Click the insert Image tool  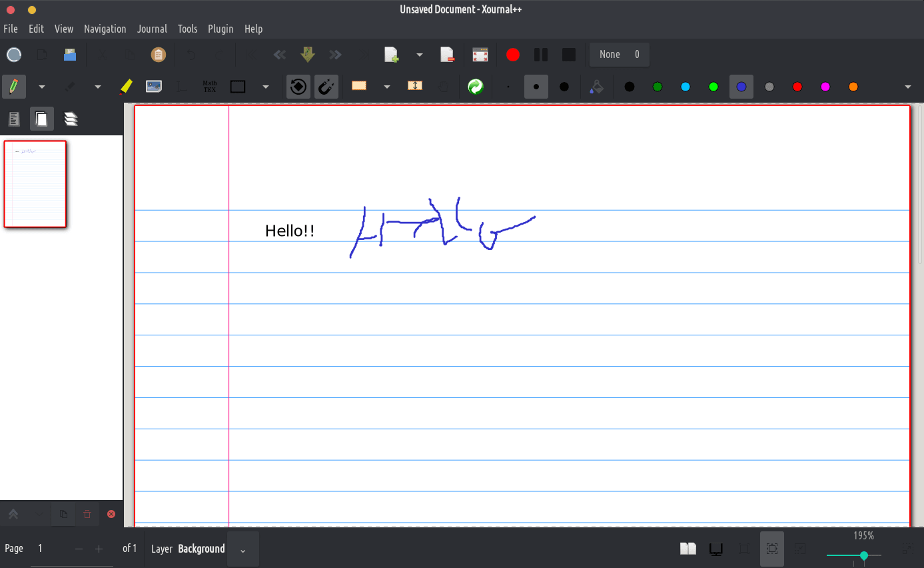click(154, 87)
